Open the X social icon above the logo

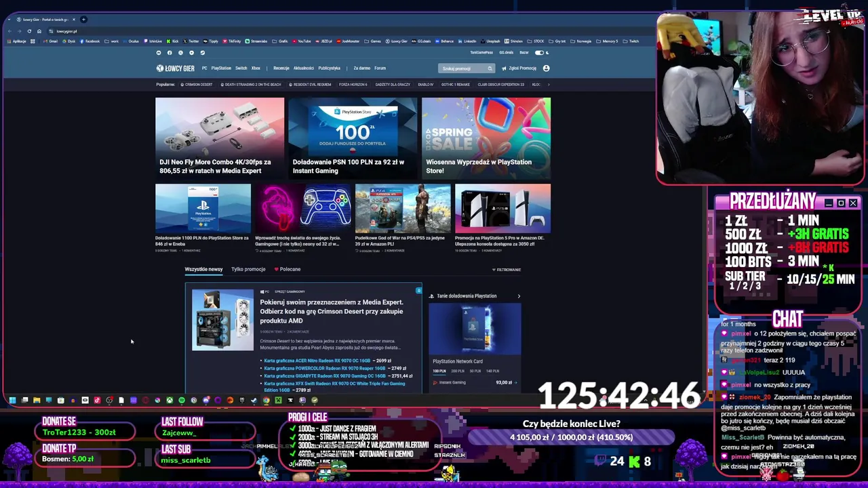pyautogui.click(x=180, y=52)
